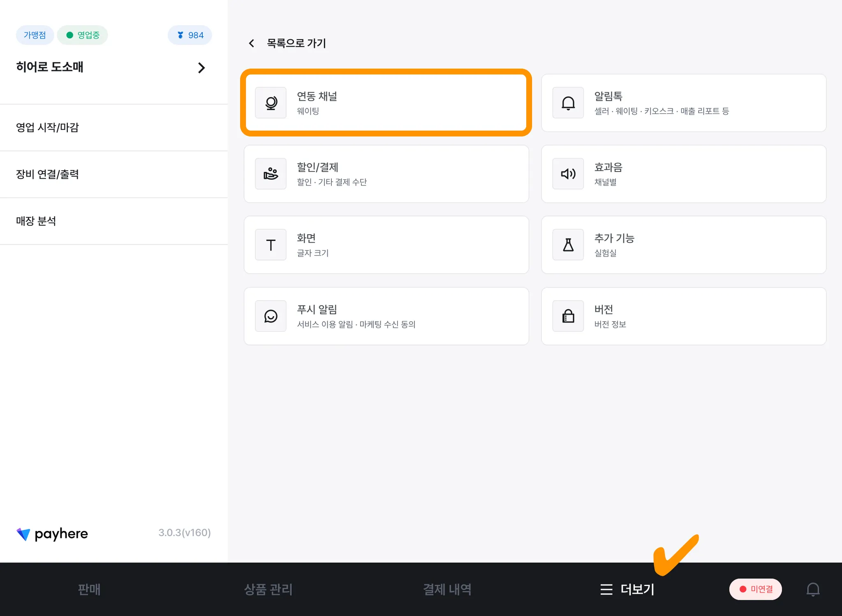Click the flask icon for 추가 기능
Image resolution: width=842 pixels, height=616 pixels.
[568, 245]
